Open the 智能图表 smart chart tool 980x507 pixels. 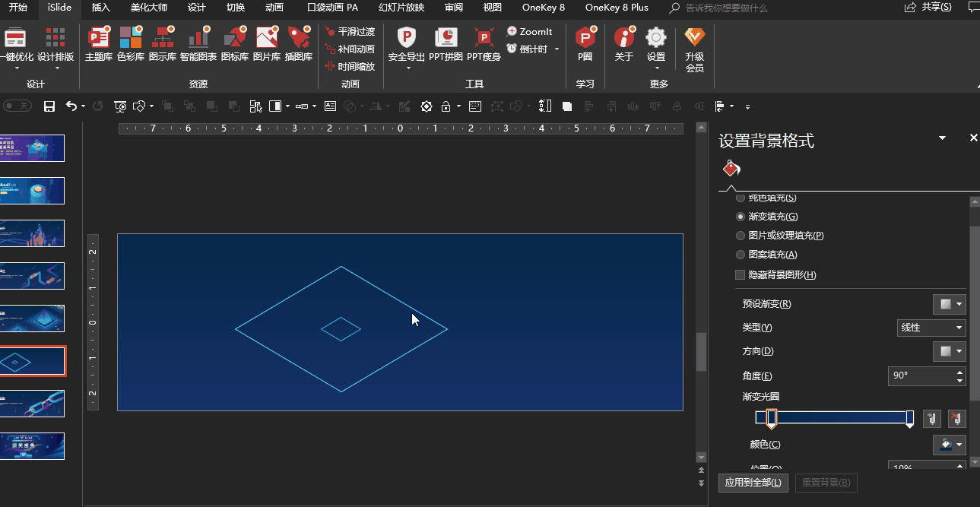point(198,44)
